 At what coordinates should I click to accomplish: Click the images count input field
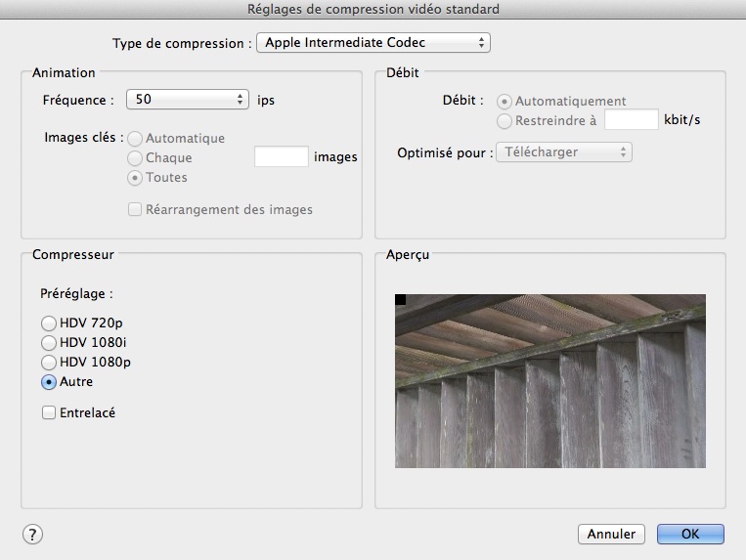(x=282, y=157)
